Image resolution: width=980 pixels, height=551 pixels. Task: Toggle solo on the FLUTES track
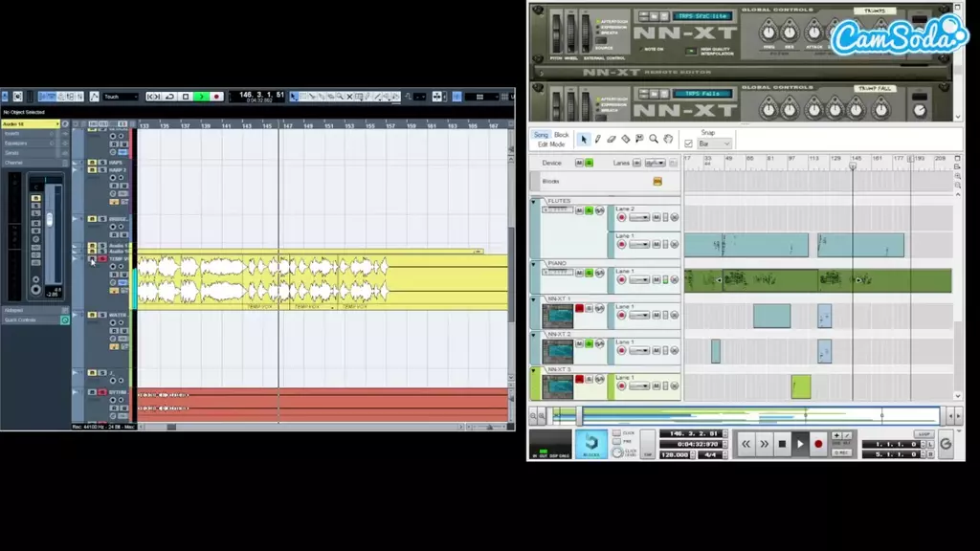tap(589, 211)
